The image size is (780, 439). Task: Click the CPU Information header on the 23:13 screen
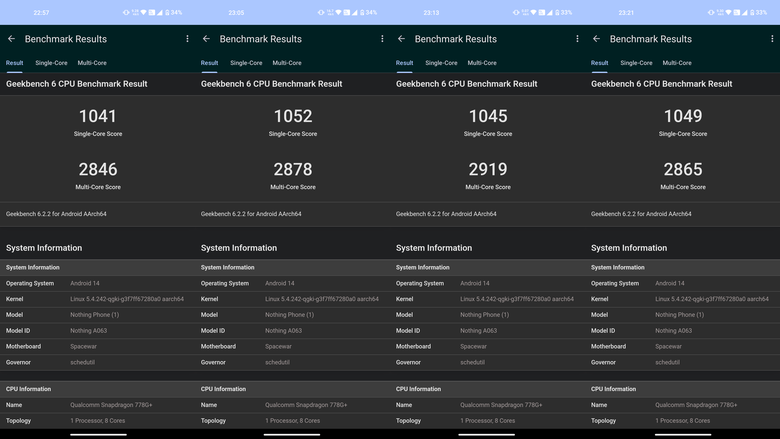click(418, 389)
